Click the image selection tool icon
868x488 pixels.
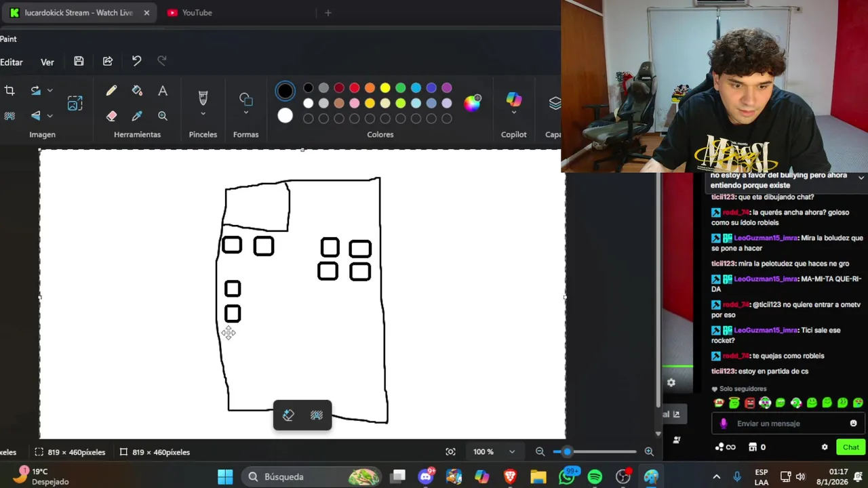75,103
